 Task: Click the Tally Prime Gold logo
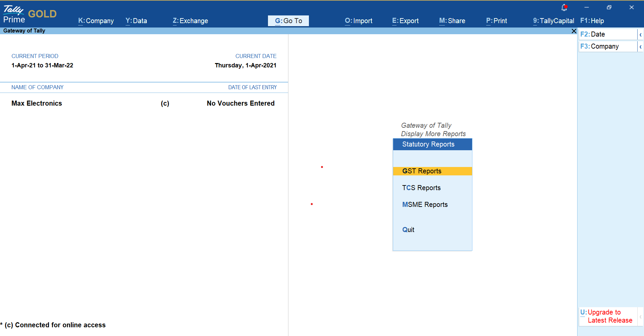(x=30, y=14)
